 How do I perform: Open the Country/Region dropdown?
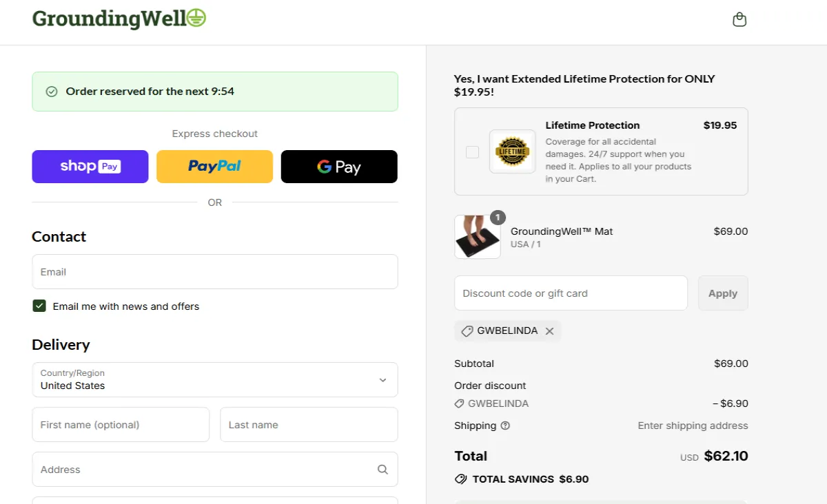pyautogui.click(x=214, y=379)
